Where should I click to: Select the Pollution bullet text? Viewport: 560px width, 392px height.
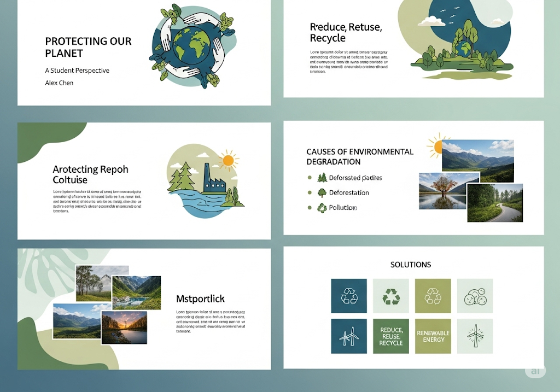343,208
